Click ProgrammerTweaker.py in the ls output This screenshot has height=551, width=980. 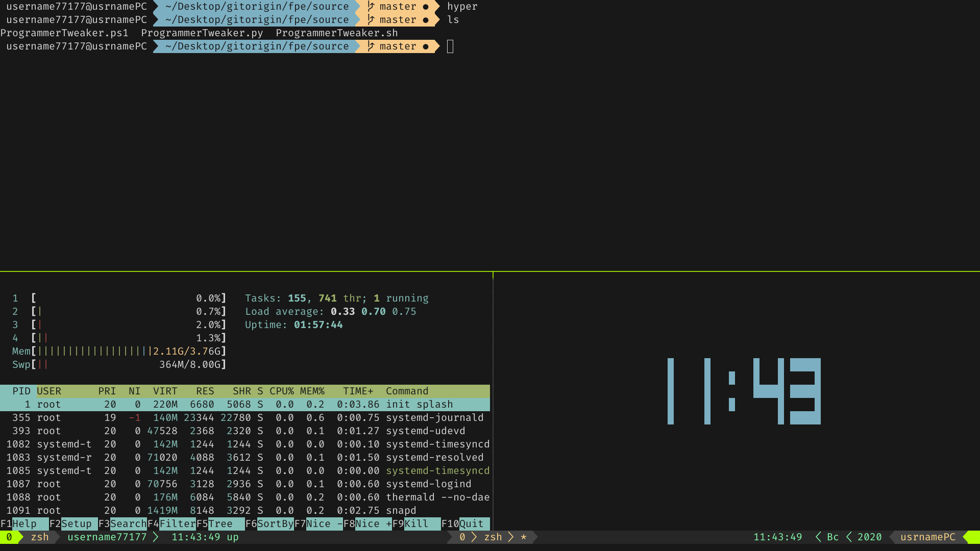coord(202,33)
